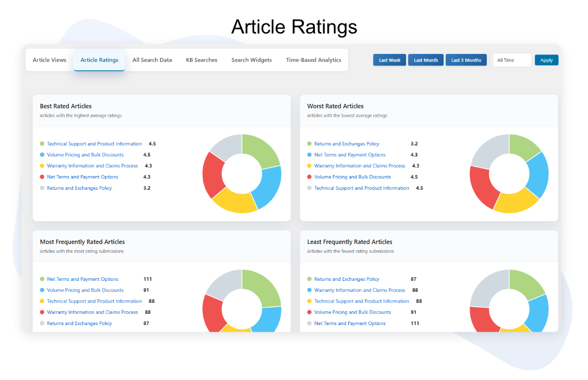Screen dimensions: 588x380
Task: Open Net Terms link in Most Frequently Rated Articles
Action: pyautogui.click(x=82, y=279)
